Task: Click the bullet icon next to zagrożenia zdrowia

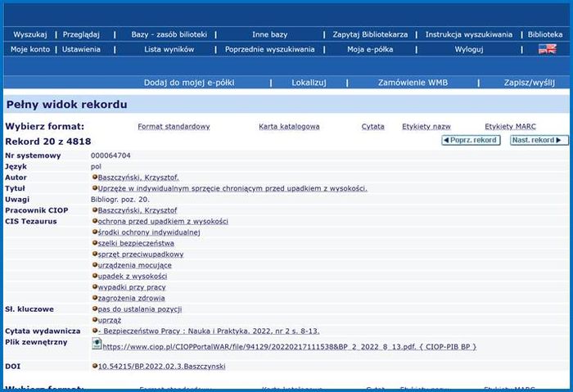Action: pyautogui.click(x=94, y=299)
